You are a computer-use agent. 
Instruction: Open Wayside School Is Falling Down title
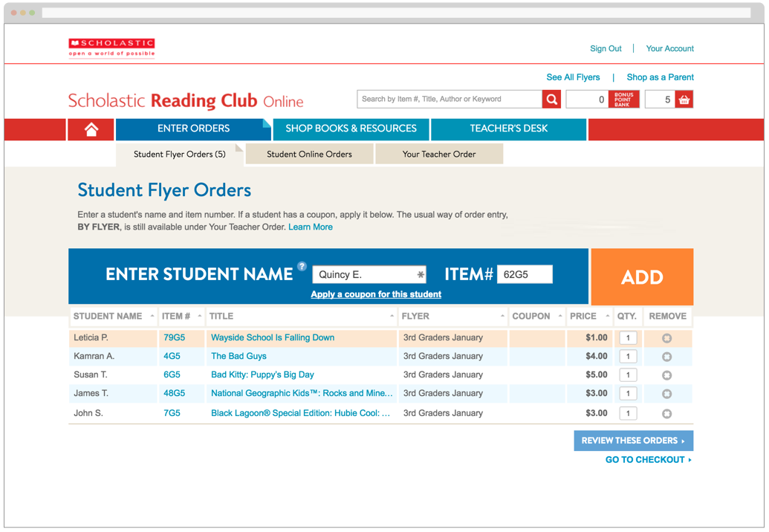point(273,338)
